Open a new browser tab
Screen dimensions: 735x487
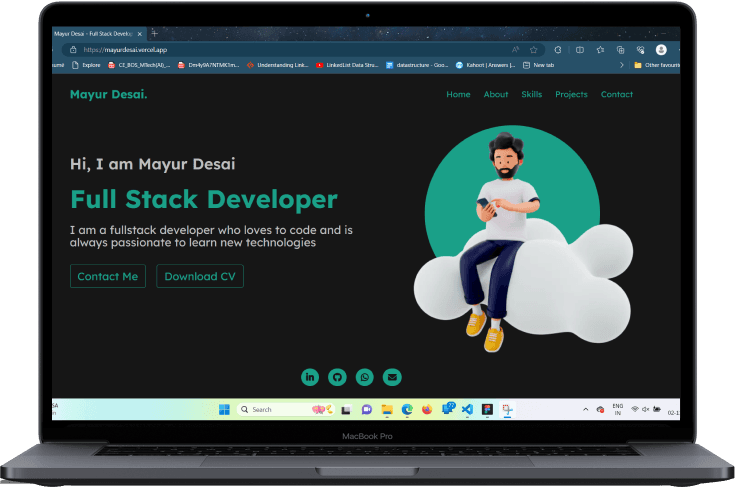click(154, 34)
